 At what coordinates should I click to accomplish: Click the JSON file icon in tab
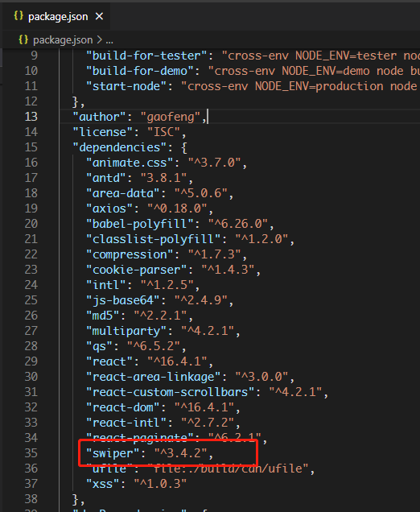(19, 15)
